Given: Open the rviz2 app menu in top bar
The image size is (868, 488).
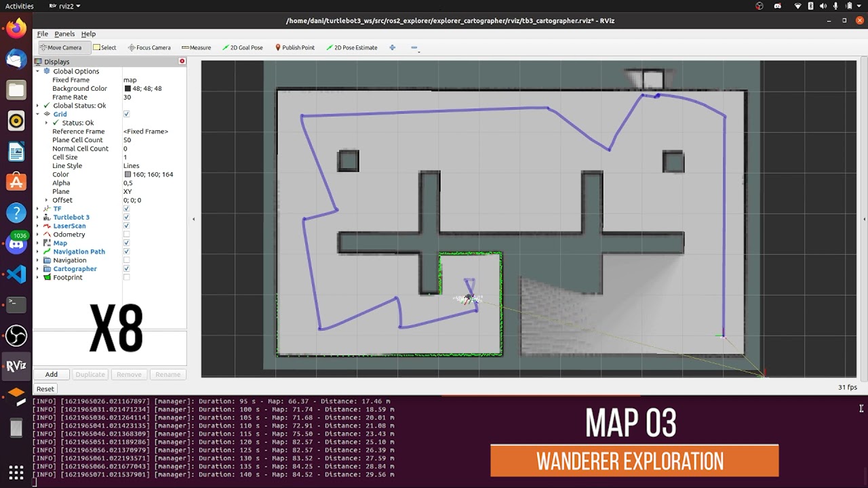Looking at the screenshot, I should pos(65,6).
